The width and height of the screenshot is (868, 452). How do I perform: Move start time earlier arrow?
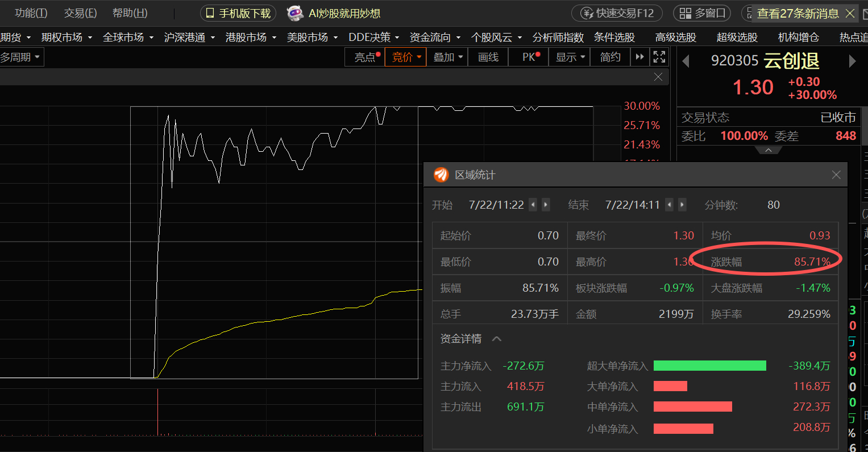[533, 205]
